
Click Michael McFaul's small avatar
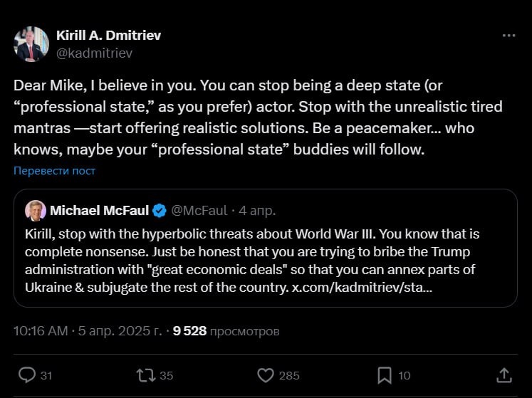(x=36, y=210)
